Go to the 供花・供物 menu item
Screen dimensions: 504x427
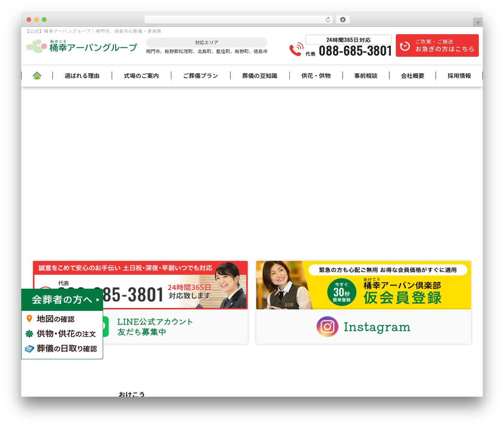pyautogui.click(x=316, y=76)
